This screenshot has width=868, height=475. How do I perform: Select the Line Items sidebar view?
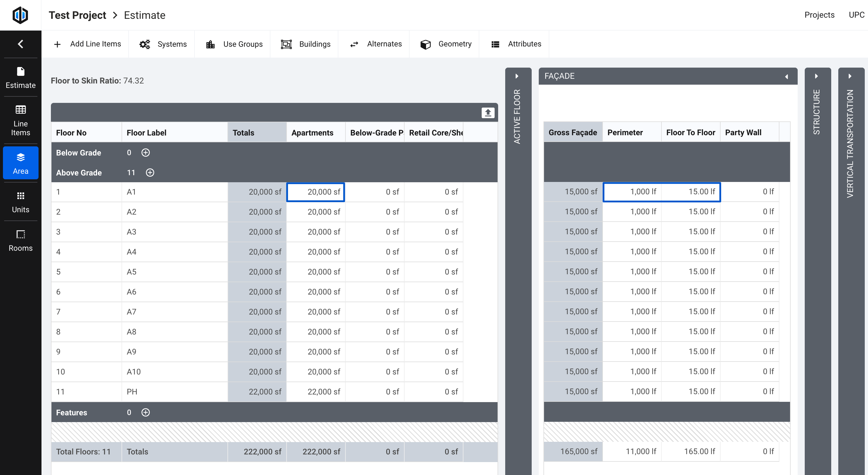(21, 120)
